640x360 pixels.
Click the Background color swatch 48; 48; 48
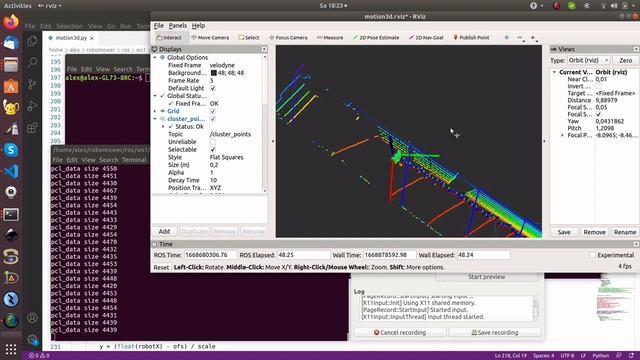pos(213,73)
